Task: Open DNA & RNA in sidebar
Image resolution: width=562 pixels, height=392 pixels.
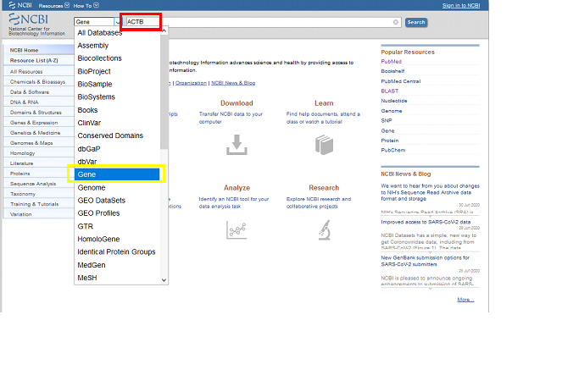Action: [x=38, y=102]
